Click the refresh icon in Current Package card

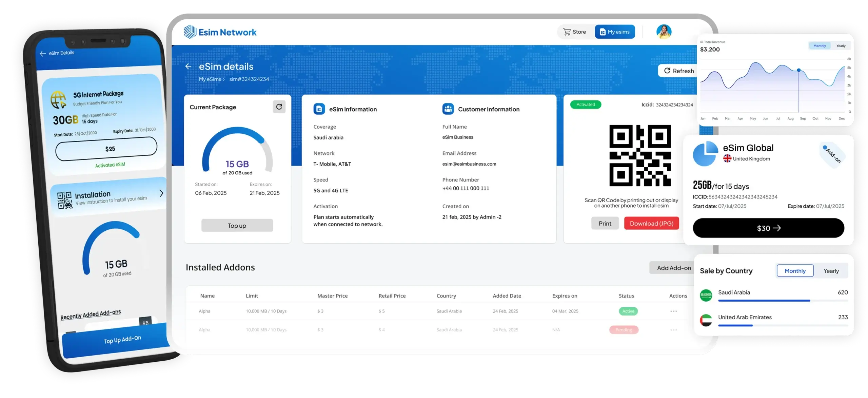[279, 107]
